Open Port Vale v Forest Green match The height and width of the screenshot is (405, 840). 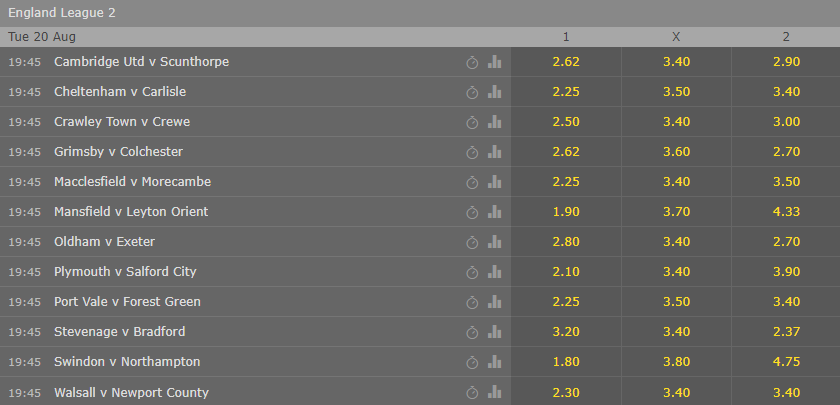coord(127,302)
